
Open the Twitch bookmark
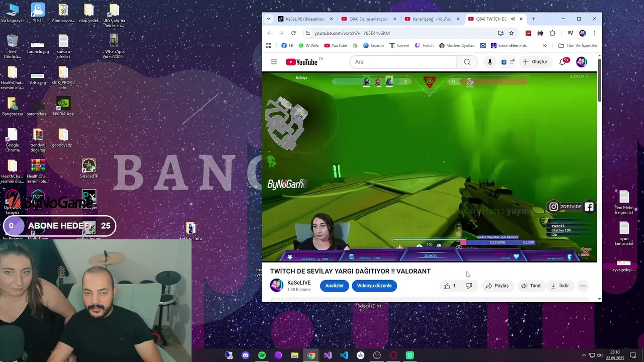[424, 45]
